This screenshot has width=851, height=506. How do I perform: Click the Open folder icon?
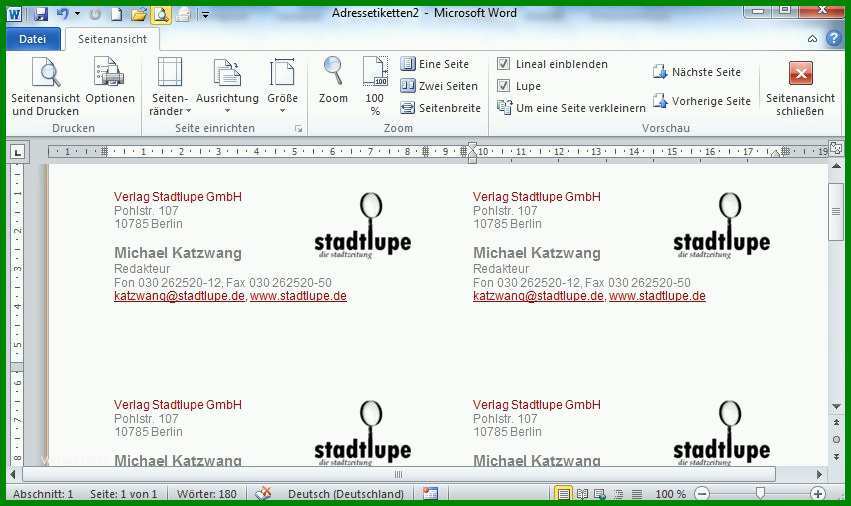tap(139, 15)
